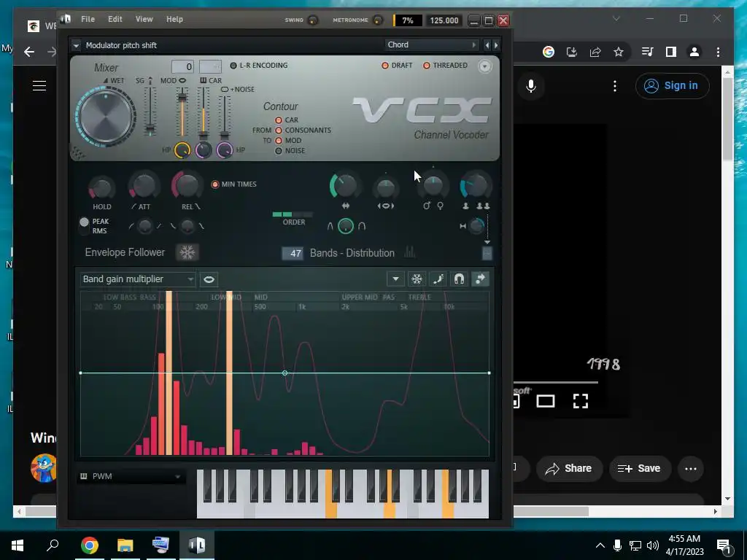Open the editor options dropdown arrow
Viewport: 747px width, 560px height.
tap(395, 279)
